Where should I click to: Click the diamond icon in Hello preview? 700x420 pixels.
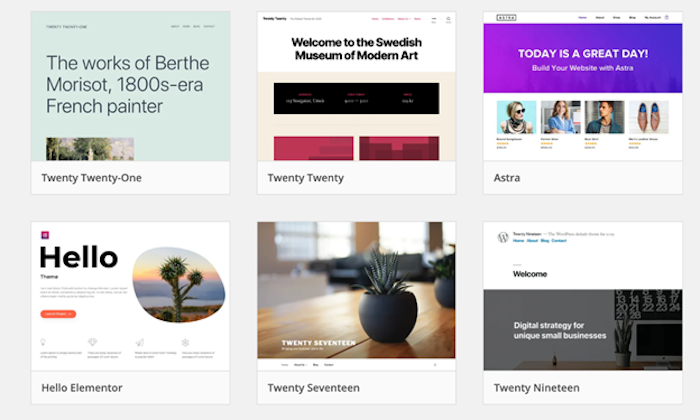click(x=92, y=342)
